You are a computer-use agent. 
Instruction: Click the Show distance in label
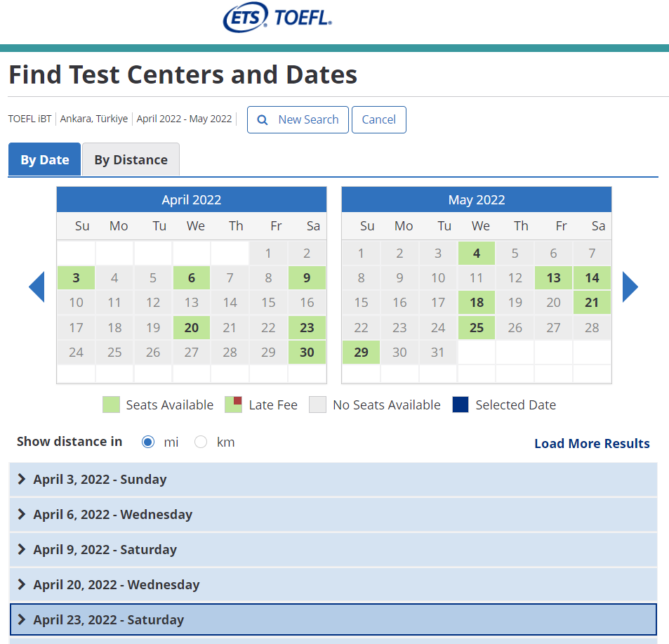69,442
